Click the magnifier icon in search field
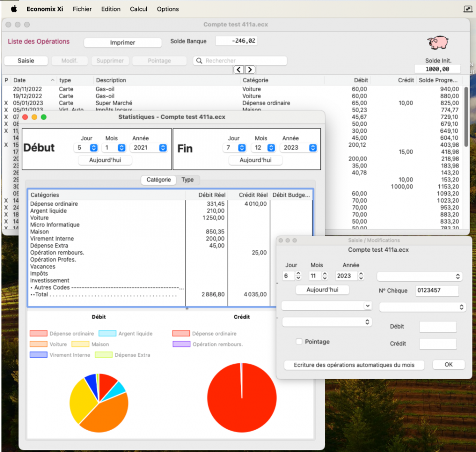The height and width of the screenshot is (452, 476). click(x=199, y=61)
